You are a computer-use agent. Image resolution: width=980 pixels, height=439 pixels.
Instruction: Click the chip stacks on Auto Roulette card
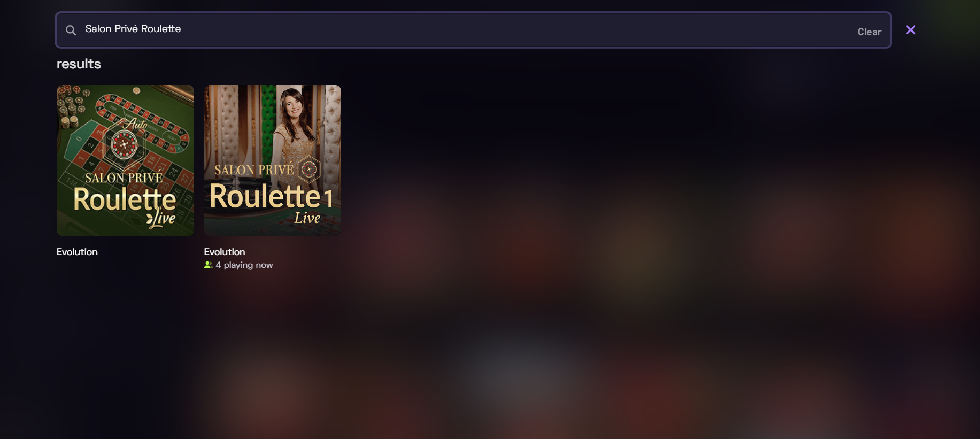pos(71,105)
